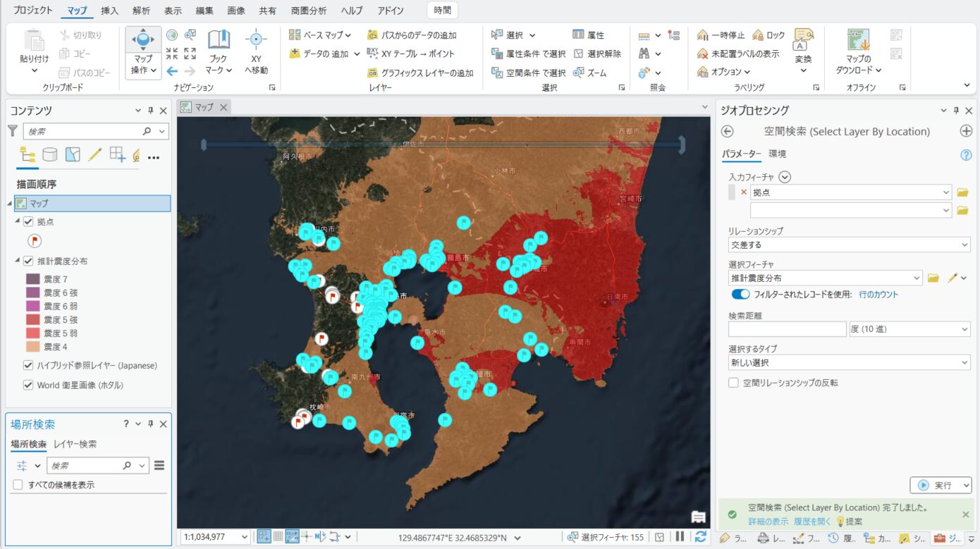
Task: Open the search distance unit dropdown 度 (10進)
Action: [909, 329]
